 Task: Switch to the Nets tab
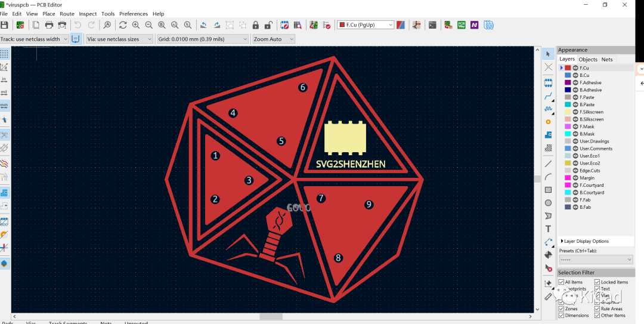(x=607, y=59)
